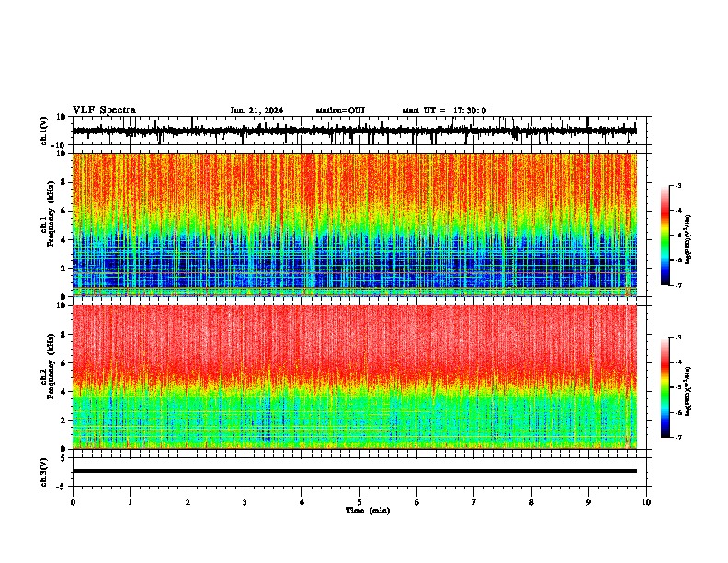
Task: Click the "VLF Spectra" title text
Action: [104, 110]
